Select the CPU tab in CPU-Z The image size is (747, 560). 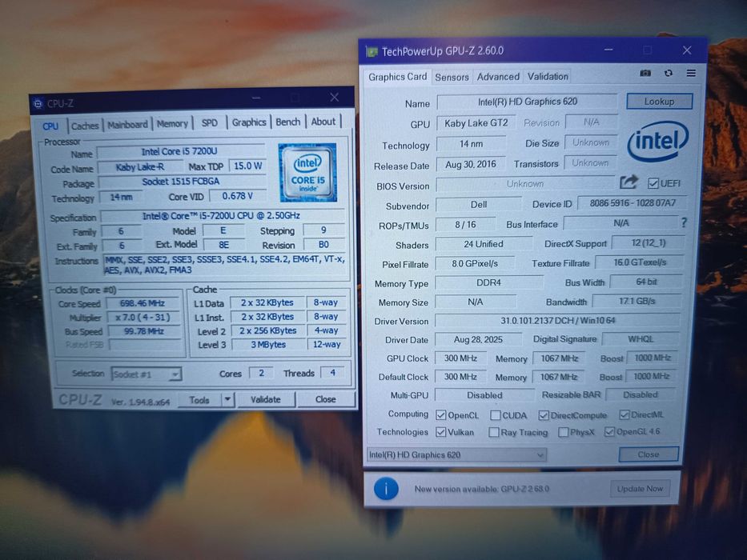tap(50, 126)
